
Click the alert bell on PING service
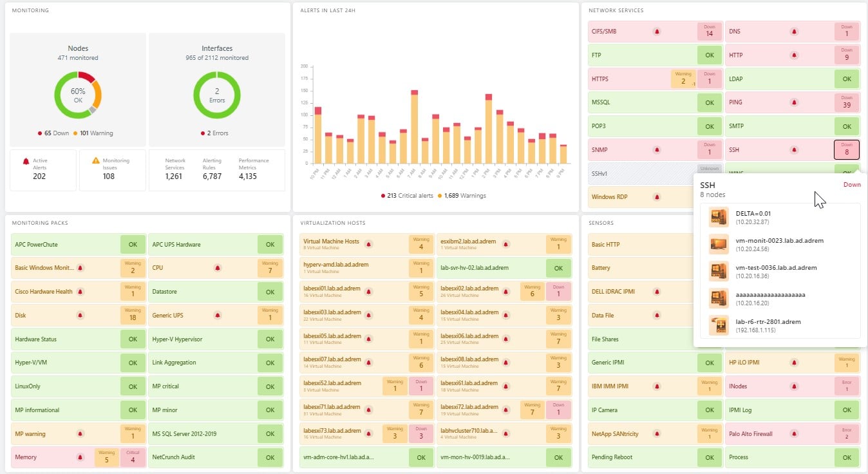794,102
